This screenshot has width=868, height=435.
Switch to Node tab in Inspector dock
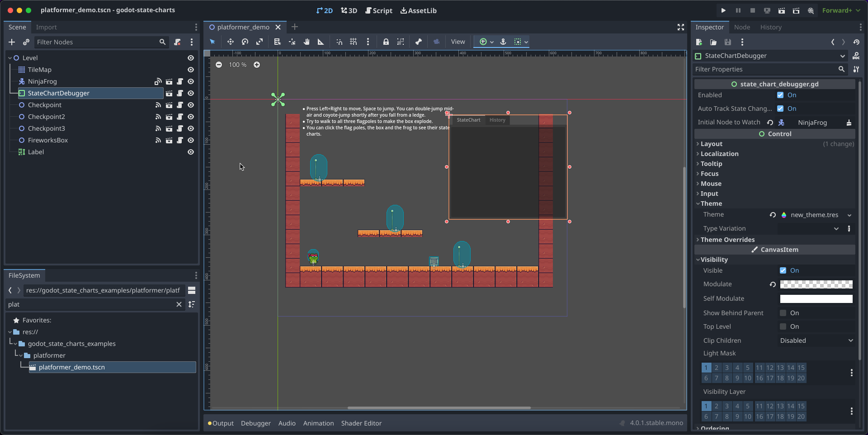click(x=742, y=27)
